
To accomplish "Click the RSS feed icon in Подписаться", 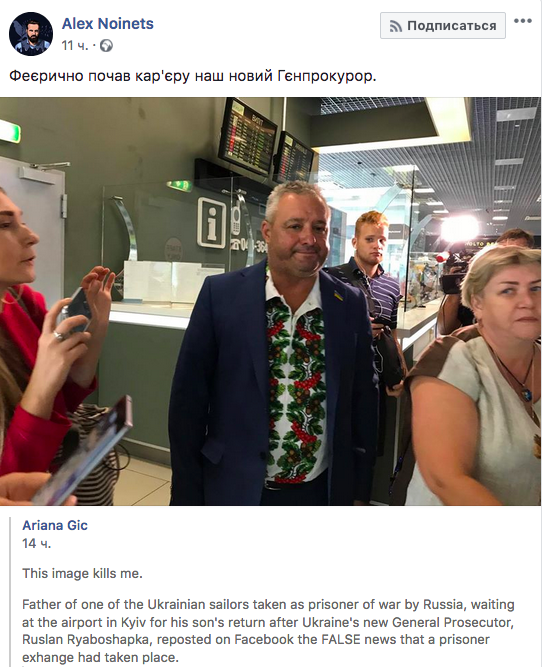I will pyautogui.click(x=396, y=26).
